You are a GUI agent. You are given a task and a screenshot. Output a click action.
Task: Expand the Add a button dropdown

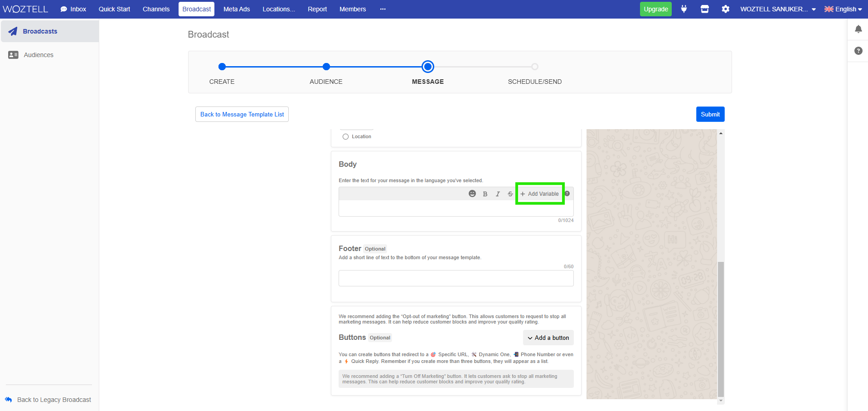(548, 338)
